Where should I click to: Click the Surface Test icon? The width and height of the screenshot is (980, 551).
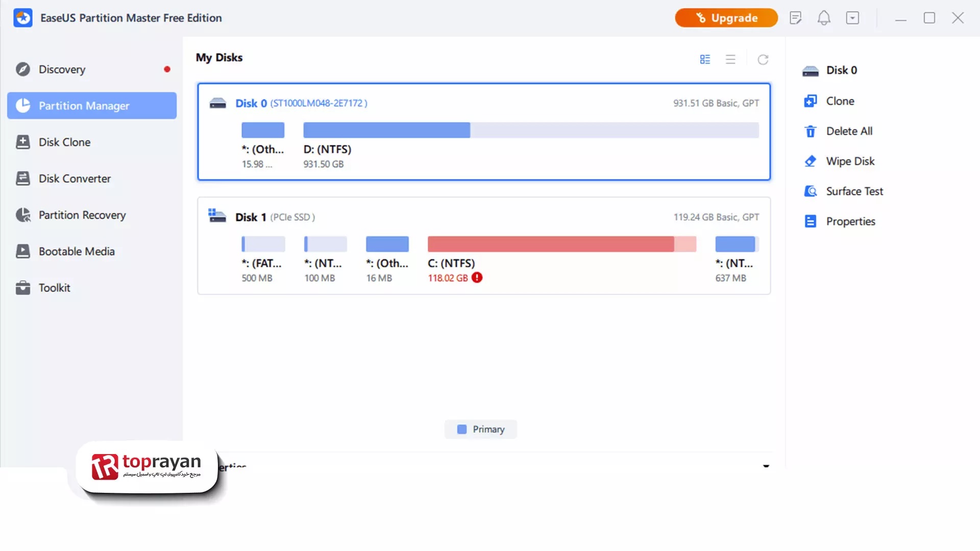(811, 191)
